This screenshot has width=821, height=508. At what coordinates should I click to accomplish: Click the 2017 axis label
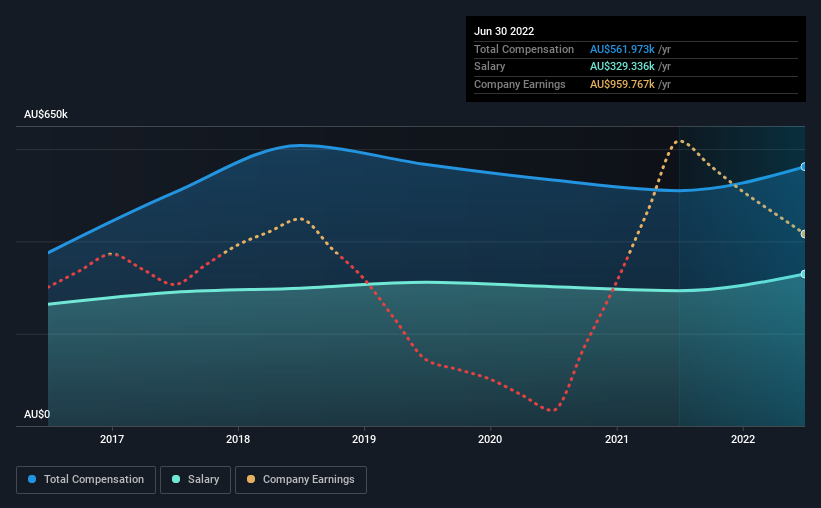pyautogui.click(x=112, y=439)
